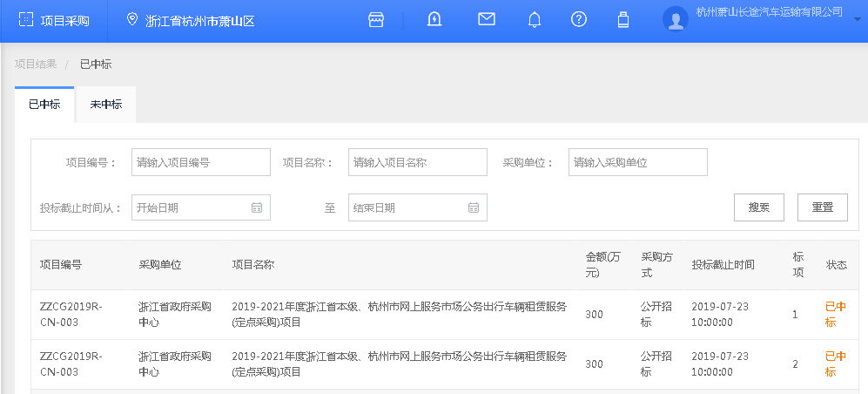Click the location pin icon beside 浙江省杭州市萧山区
The width and height of the screenshot is (868, 394).
[x=132, y=20]
